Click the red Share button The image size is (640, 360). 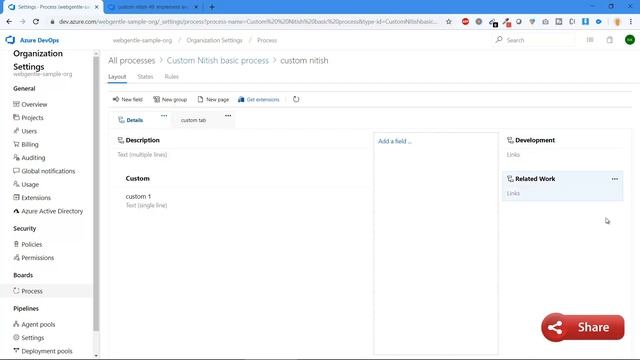pos(583,327)
